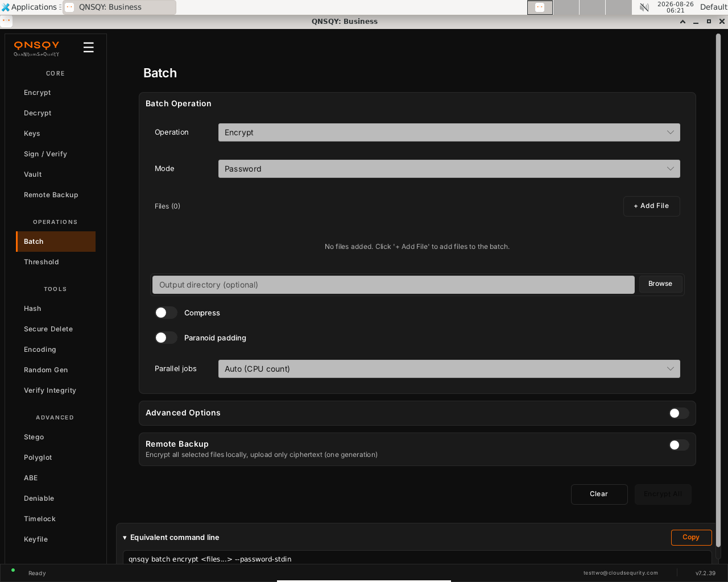This screenshot has height=582, width=728.
Task: Click the QNSQY logo
Action: [36, 48]
